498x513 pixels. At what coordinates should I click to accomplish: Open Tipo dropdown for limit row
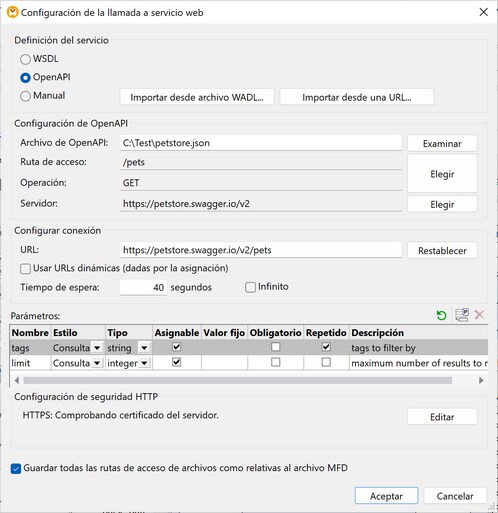(x=144, y=363)
